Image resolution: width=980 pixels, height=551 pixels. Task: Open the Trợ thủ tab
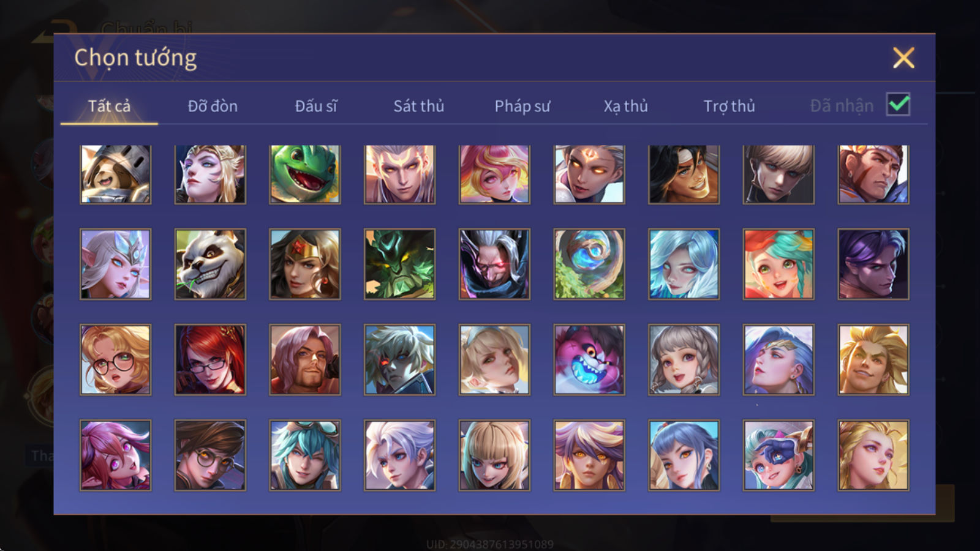729,106
